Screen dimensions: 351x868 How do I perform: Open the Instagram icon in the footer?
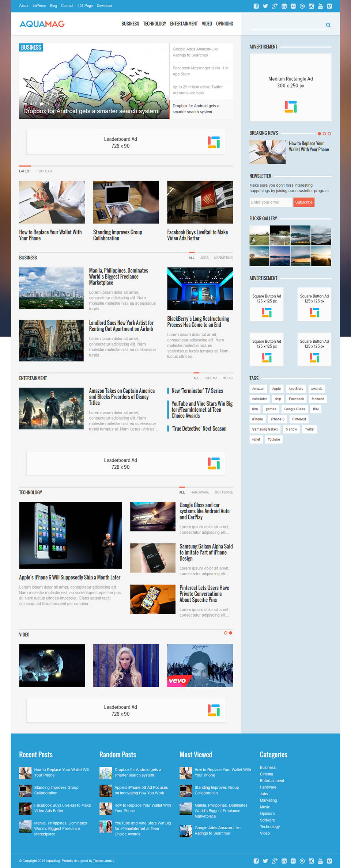[311, 861]
